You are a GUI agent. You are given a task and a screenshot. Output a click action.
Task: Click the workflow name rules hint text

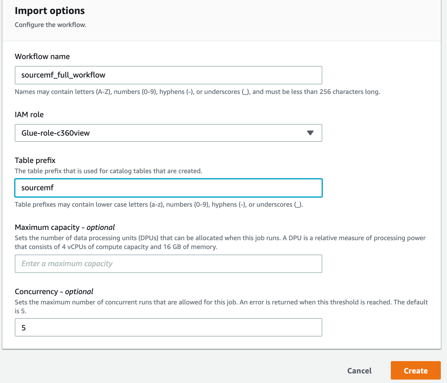point(197,92)
